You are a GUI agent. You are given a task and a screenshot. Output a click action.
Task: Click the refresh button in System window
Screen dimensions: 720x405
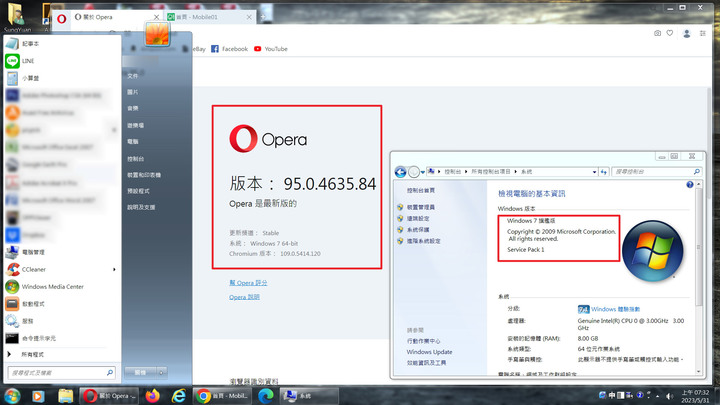coord(603,172)
